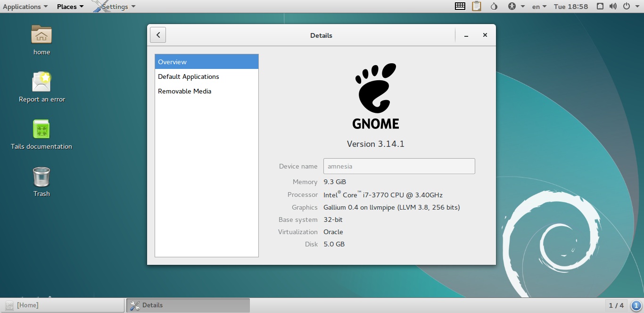The width and height of the screenshot is (644, 313).
Task: Click the 32-bit base system value
Action: (333, 220)
